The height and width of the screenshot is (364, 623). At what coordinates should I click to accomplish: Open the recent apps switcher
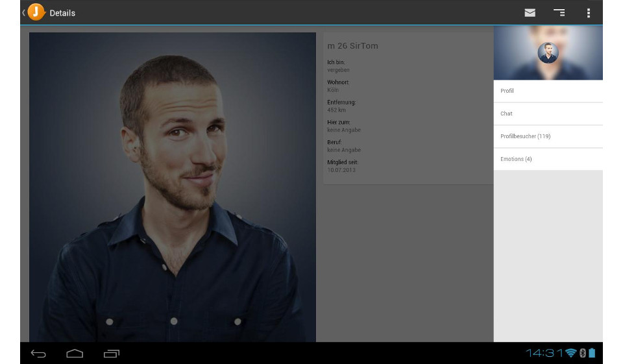[x=112, y=354]
